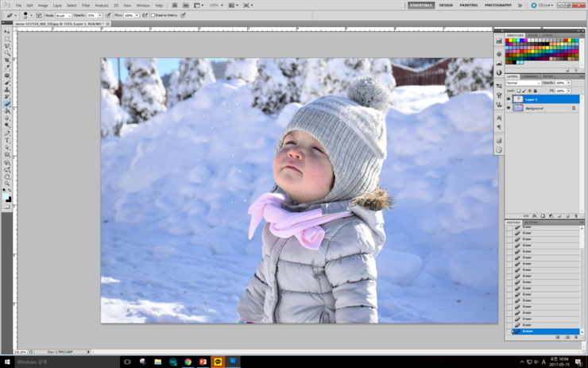
Task: Choose the Zoom tool in the toolbox
Action: pyautogui.click(x=7, y=184)
